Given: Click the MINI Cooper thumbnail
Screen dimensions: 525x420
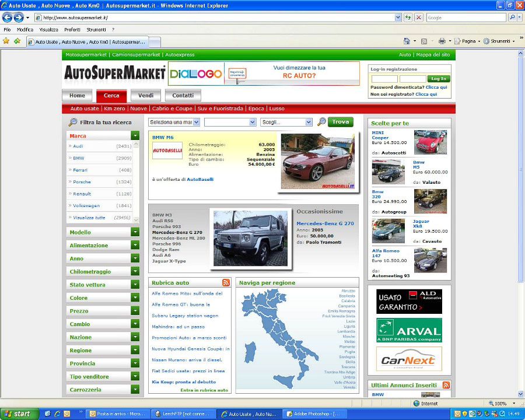Looking at the screenshot, I should tap(430, 142).
